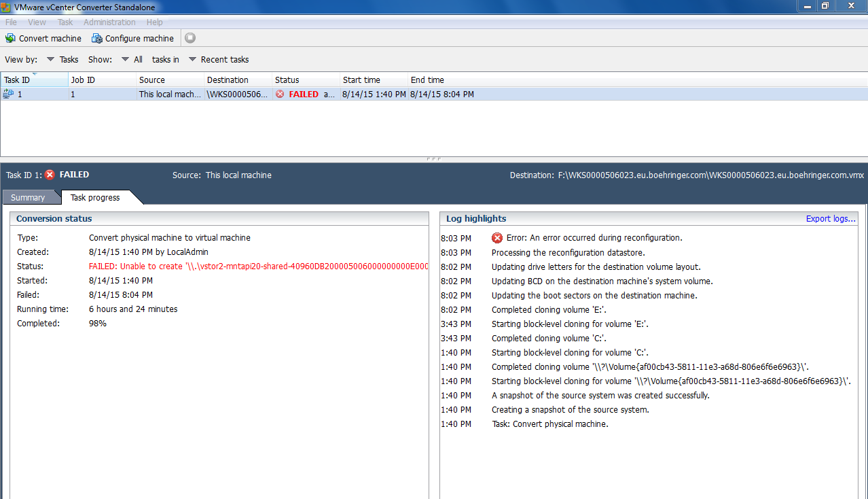Click the pane splitter grip between task list and details
The height and width of the screenshot is (499, 868).
pos(434,159)
